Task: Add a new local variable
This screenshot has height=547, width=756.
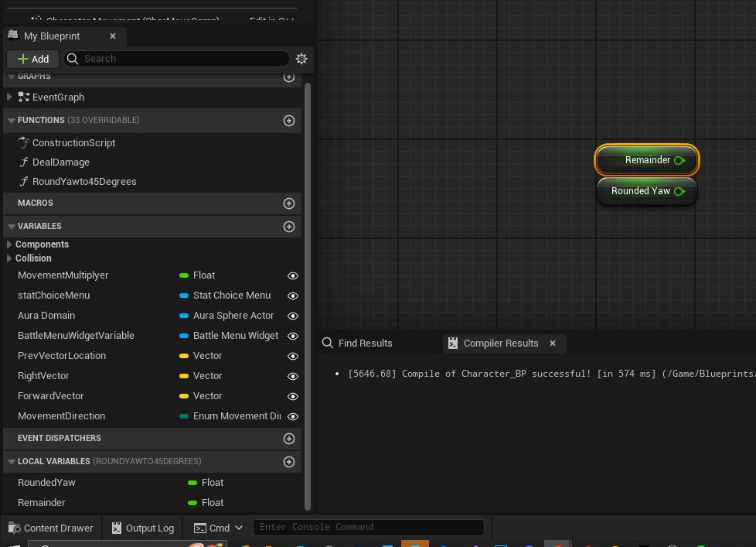Action: 289,462
